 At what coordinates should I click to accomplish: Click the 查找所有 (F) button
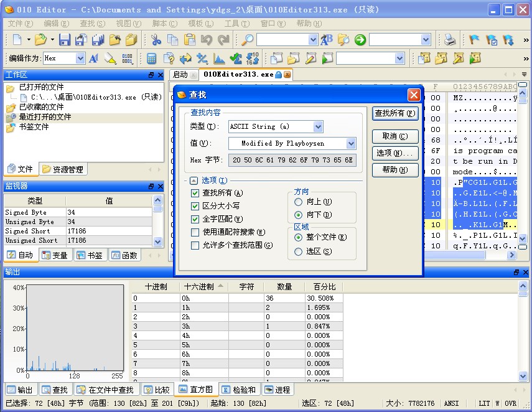click(395, 113)
